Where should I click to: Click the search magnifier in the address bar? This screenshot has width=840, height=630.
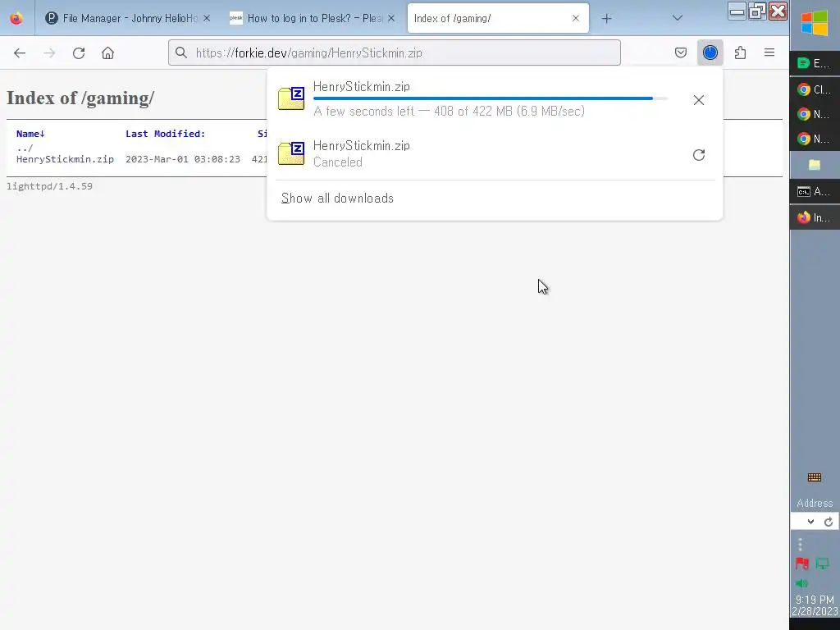pos(181,52)
